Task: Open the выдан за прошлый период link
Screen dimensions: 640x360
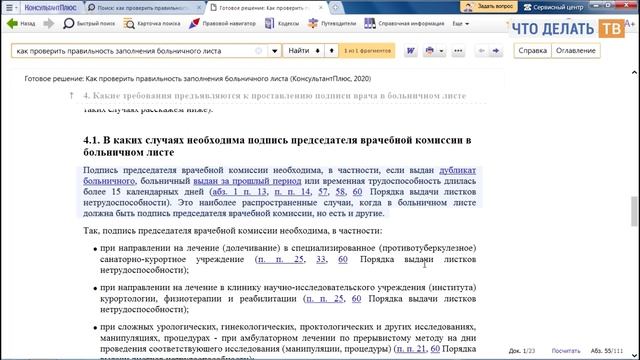Action: tap(247, 181)
